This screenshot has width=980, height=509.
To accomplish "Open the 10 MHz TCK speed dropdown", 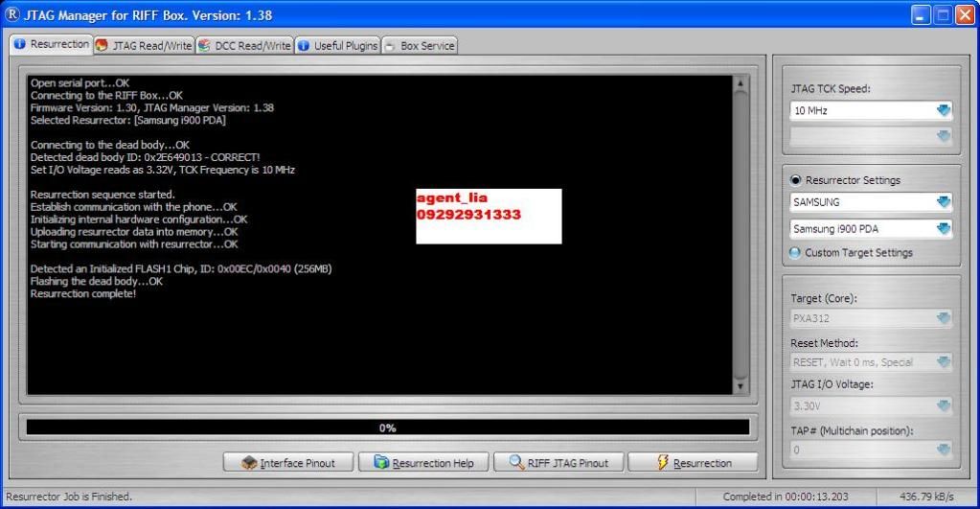I will (x=871, y=110).
